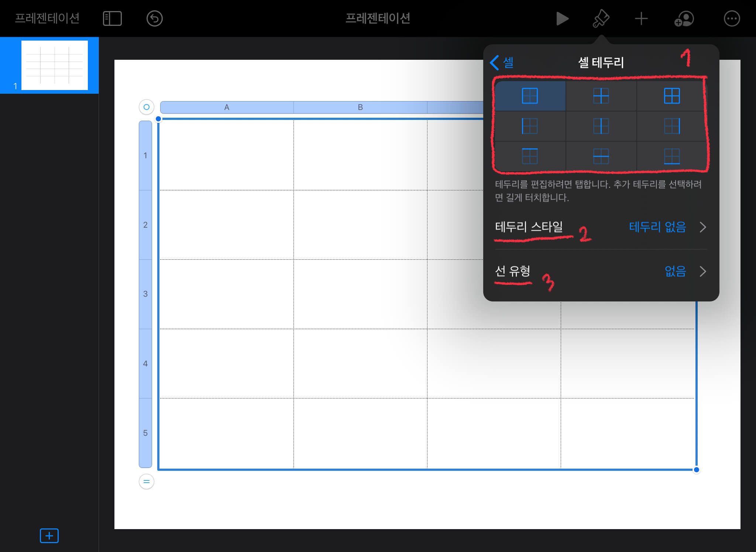The image size is (756, 552).
Task: Tap the plus Insert object icon
Action: [x=641, y=18]
